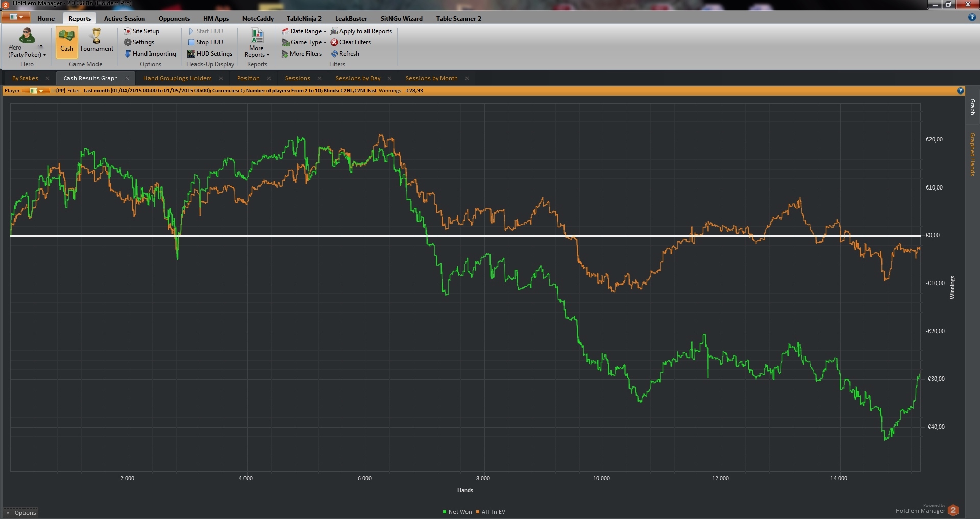Select the Reports ribbon tab
The width and height of the screenshot is (980, 519).
point(80,18)
